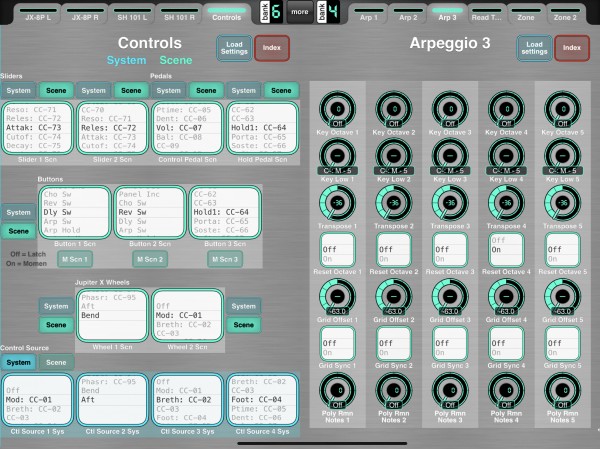Viewport: 600px width, 449px height.
Task: Click the Key Octave 3 knob
Action: tap(450, 110)
